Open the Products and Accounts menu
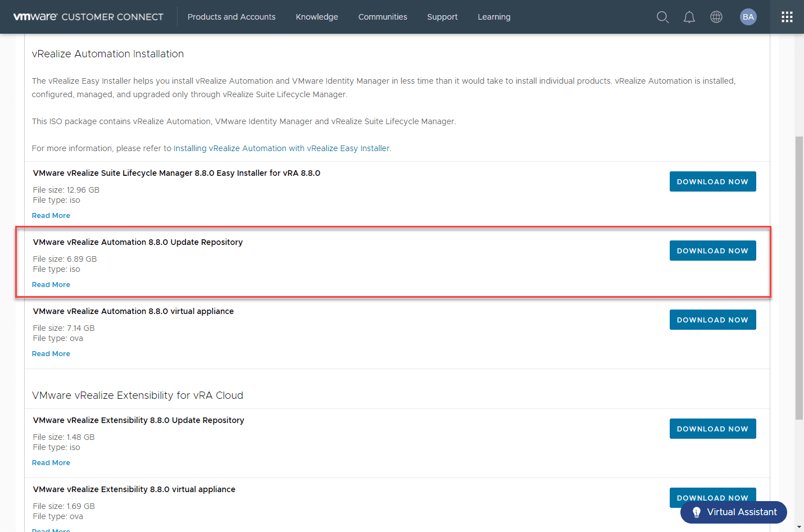The image size is (804, 532). pos(231,17)
